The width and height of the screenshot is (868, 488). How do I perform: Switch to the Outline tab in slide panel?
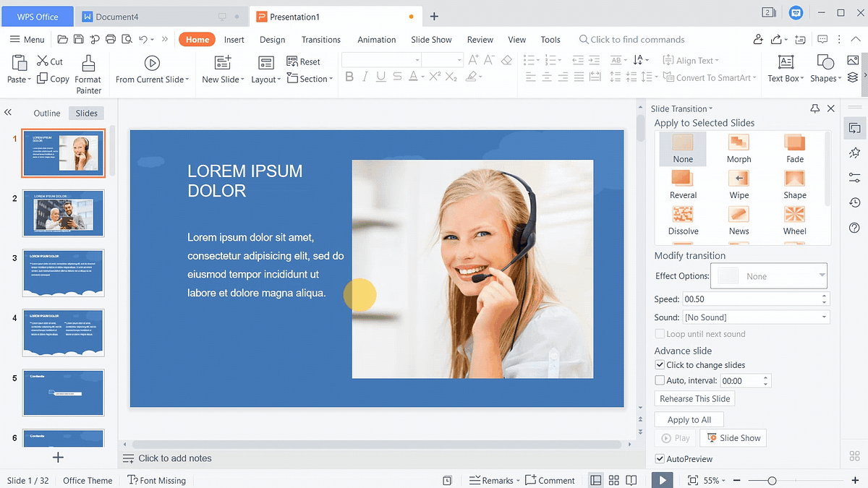pos(47,113)
